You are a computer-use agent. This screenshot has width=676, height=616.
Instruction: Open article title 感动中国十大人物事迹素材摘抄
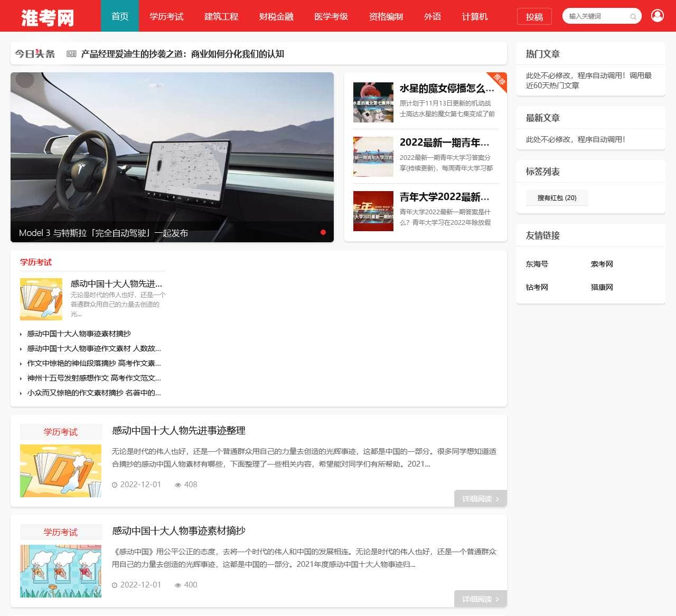pyautogui.click(x=179, y=531)
